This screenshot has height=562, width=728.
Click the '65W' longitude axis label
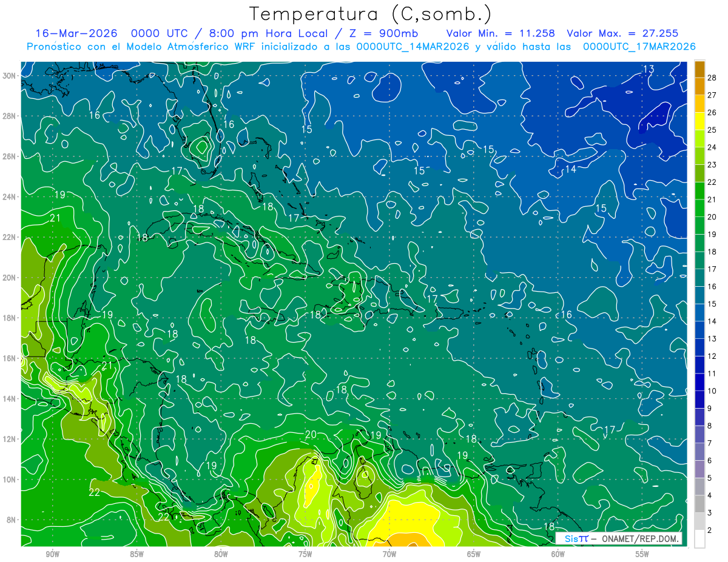click(474, 554)
